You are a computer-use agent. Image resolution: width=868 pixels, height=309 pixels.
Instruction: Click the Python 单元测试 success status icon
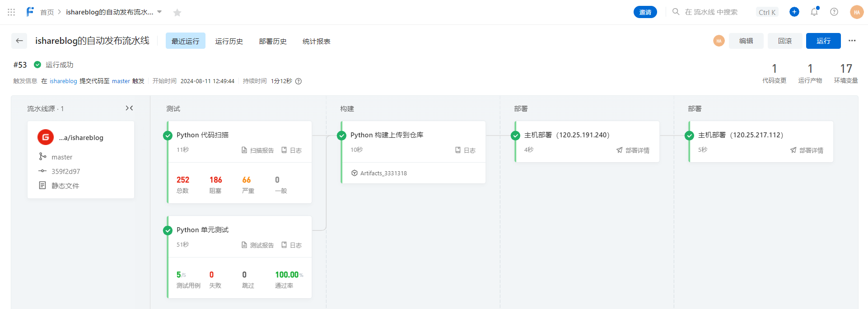(168, 230)
